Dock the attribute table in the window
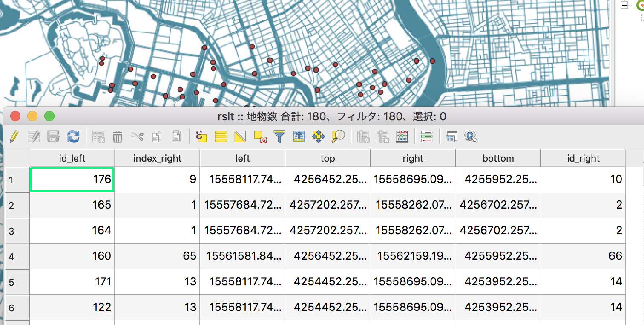Image resolution: width=644 pixels, height=325 pixels. [451, 136]
